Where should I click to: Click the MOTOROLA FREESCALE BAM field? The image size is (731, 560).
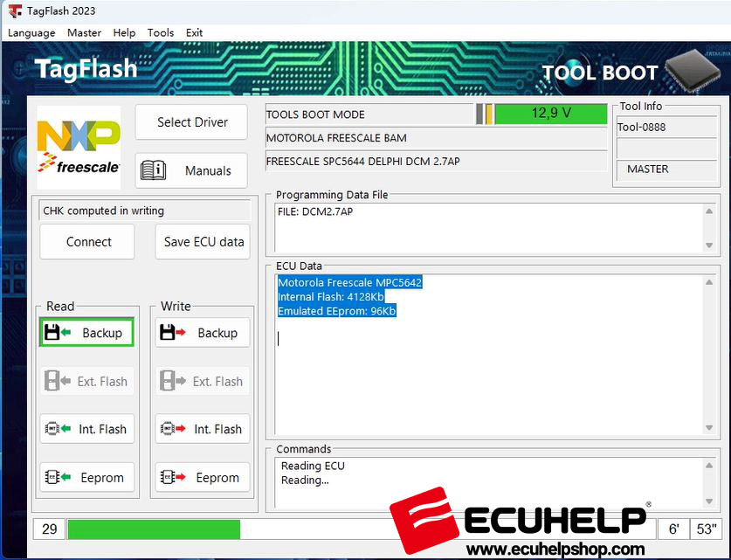(436, 138)
